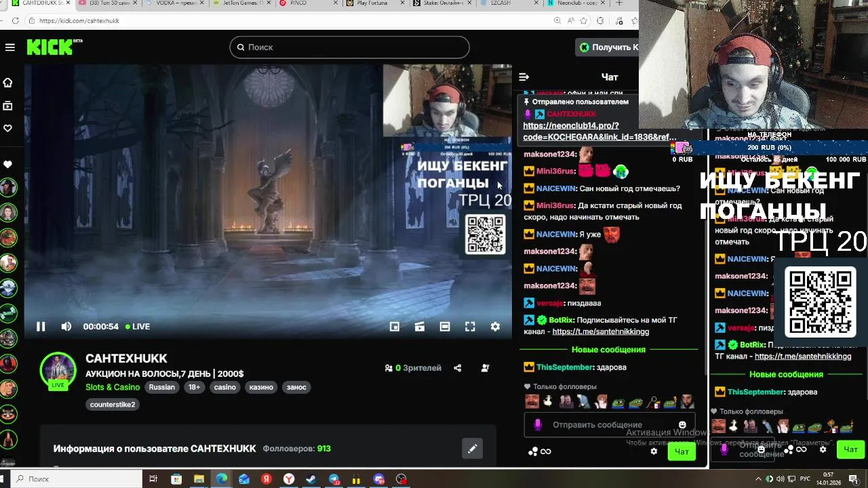Open File Explorer from the taskbar
The width and height of the screenshot is (868, 488).
pos(199,479)
